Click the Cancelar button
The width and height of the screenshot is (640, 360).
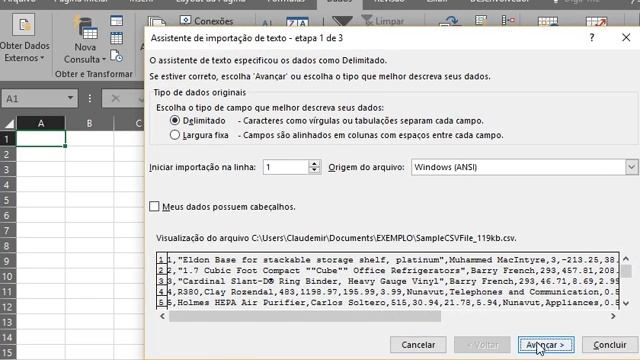coord(418,345)
